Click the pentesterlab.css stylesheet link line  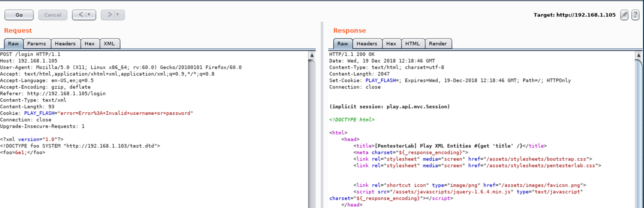pos(477,166)
